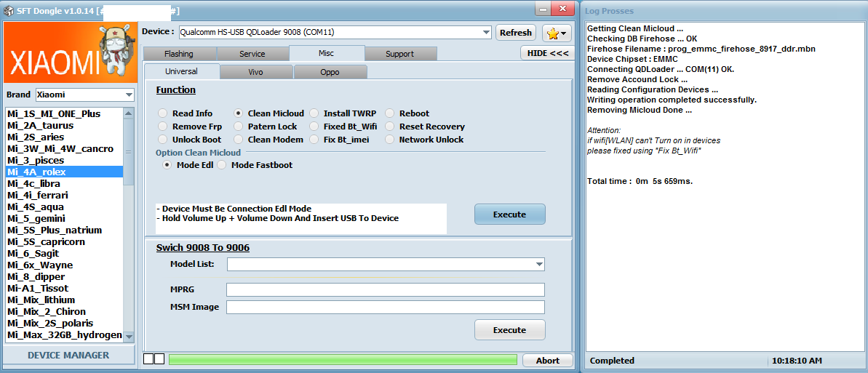Select Mi_6x_Wayne in the model list
The height and width of the screenshot is (373, 868).
(x=64, y=265)
